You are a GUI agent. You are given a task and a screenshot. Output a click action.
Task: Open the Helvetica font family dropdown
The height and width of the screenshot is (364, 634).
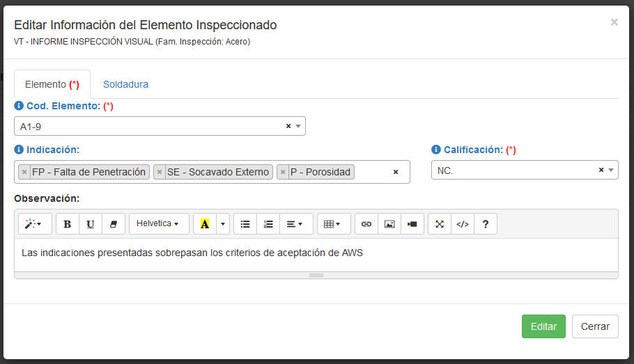pyautogui.click(x=159, y=224)
